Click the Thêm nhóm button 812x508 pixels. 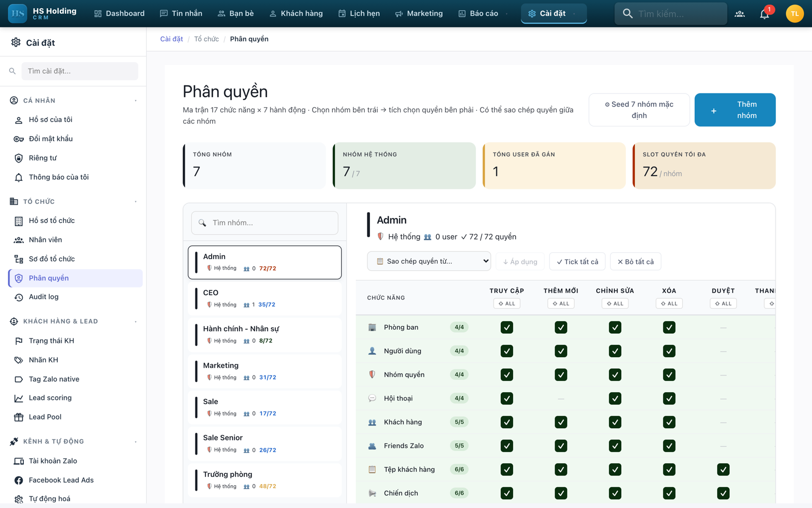[735, 110]
